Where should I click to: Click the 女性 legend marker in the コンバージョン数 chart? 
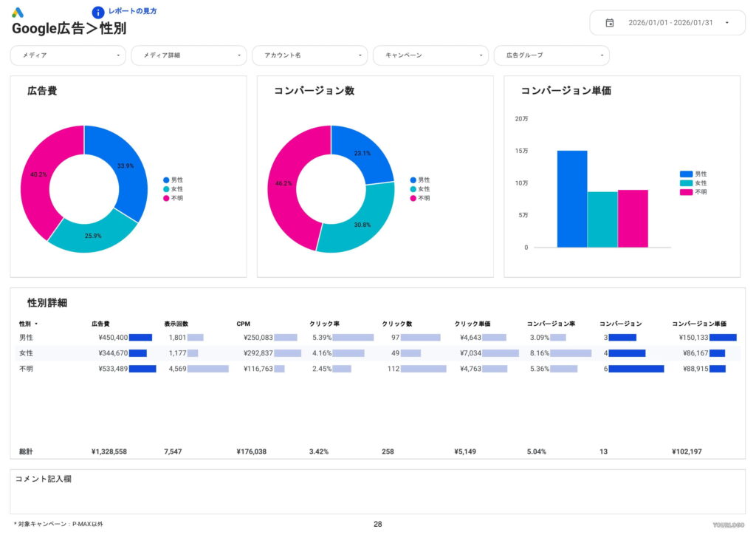[413, 188]
